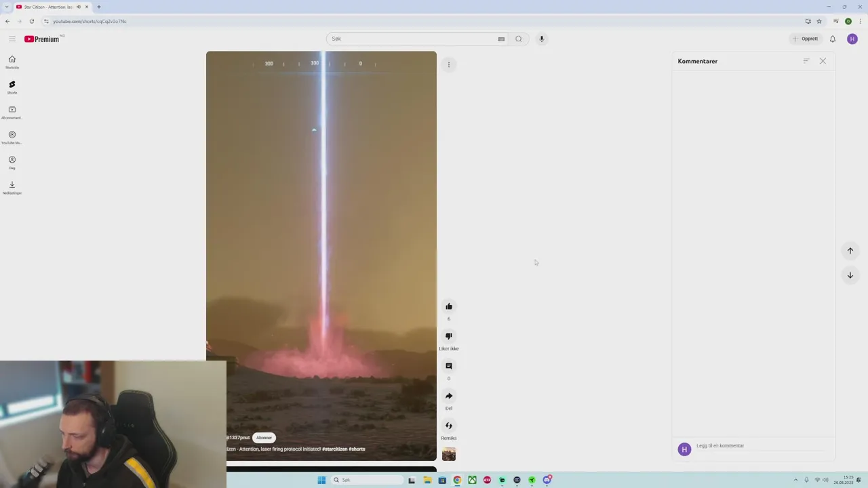Viewport: 868px width, 488px height.
Task: Reload the page
Action: (31, 21)
